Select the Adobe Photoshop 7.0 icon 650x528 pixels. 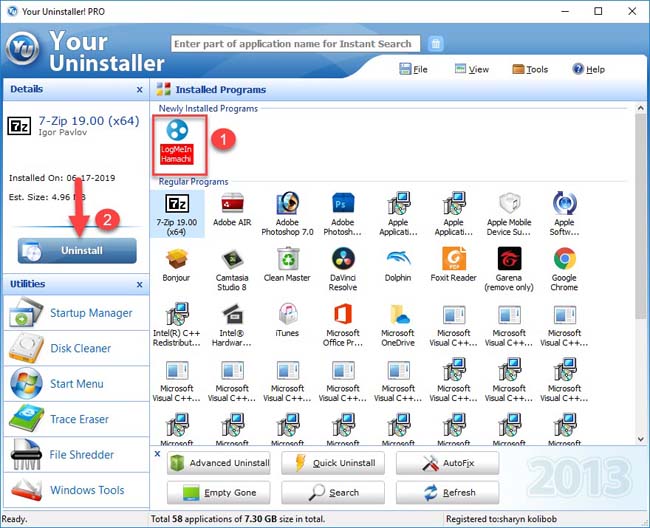click(287, 214)
